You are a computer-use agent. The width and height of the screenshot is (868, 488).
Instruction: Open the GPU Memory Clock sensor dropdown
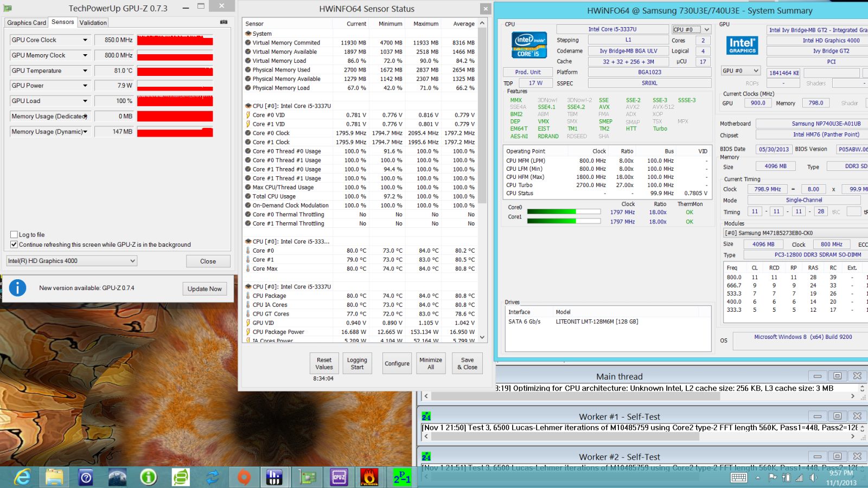coord(85,55)
